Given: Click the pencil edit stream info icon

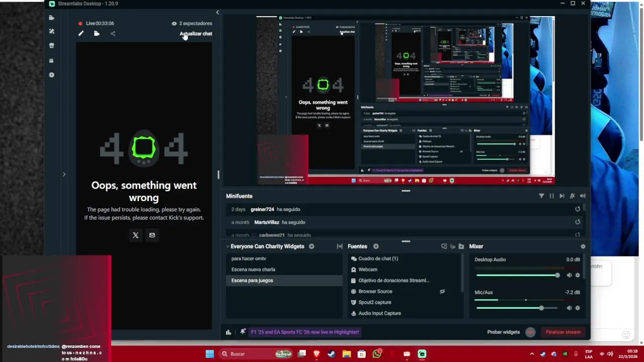Looking at the screenshot, I should 80,34.
